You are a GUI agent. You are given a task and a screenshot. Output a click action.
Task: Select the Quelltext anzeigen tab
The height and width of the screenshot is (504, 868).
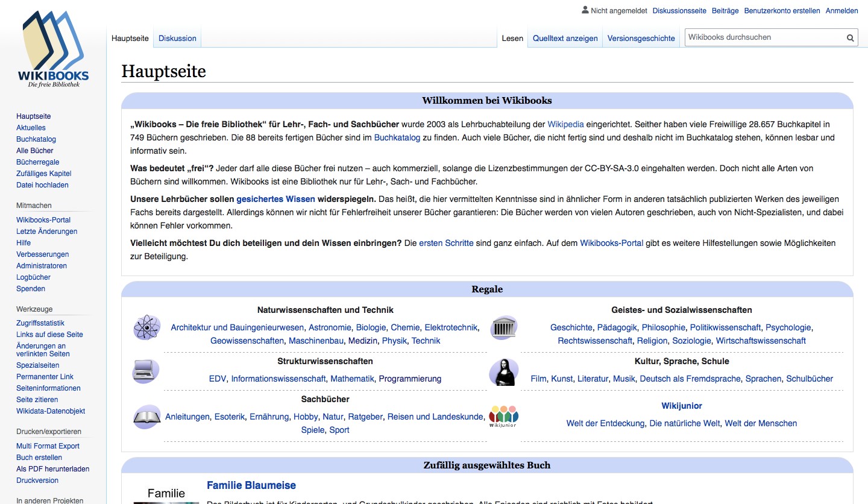[x=565, y=38]
